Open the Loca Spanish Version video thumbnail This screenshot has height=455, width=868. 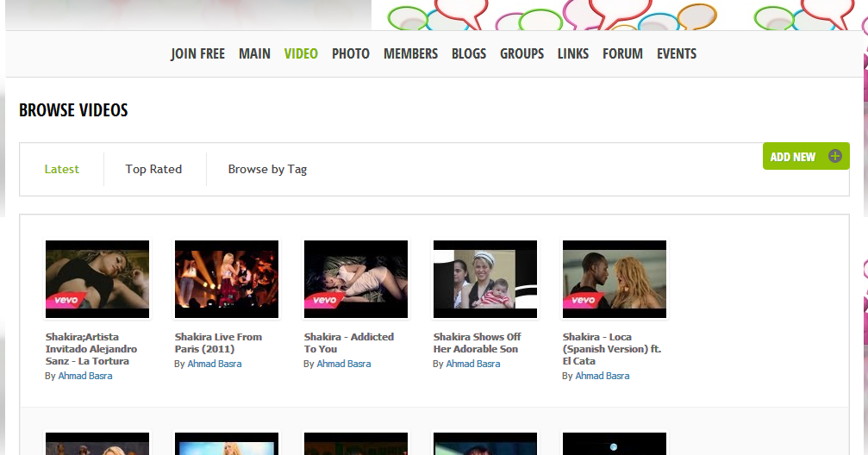pos(615,279)
